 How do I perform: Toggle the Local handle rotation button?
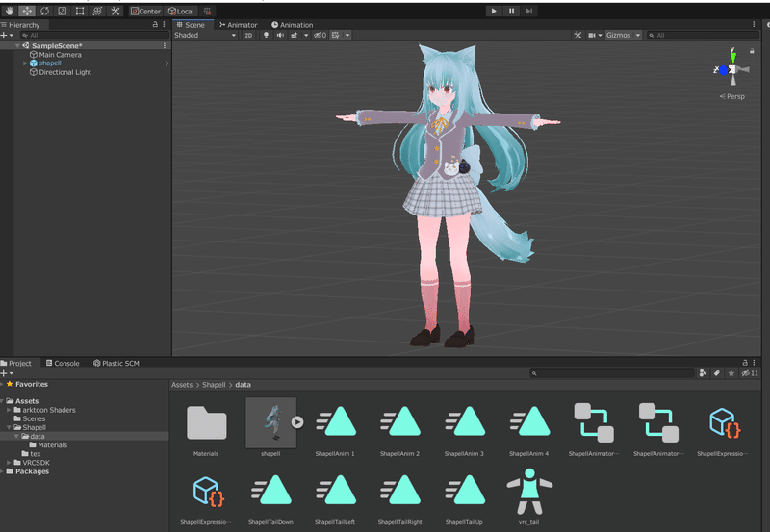[x=181, y=11]
